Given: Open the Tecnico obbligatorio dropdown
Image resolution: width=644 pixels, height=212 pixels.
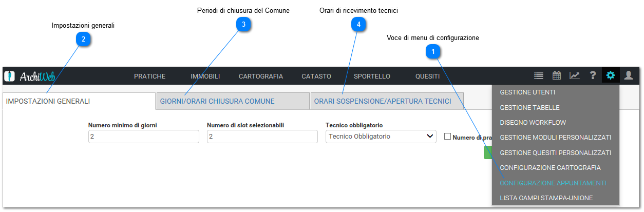Looking at the screenshot, I should (381, 137).
